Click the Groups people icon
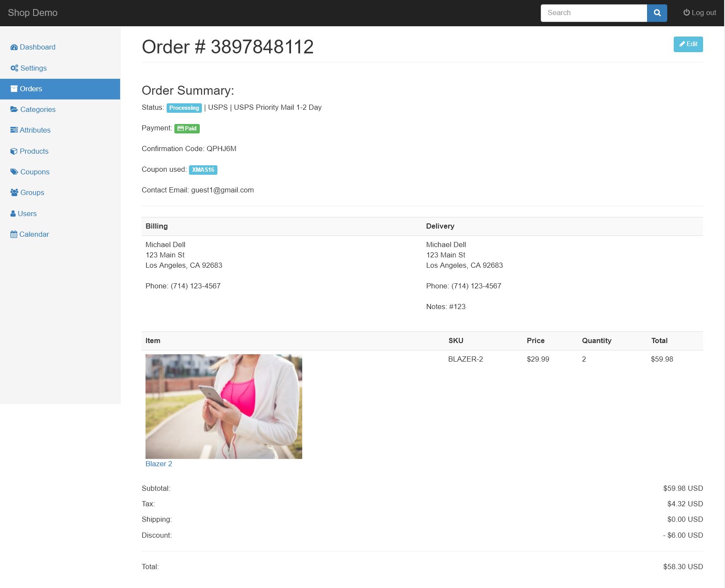 [x=14, y=192]
